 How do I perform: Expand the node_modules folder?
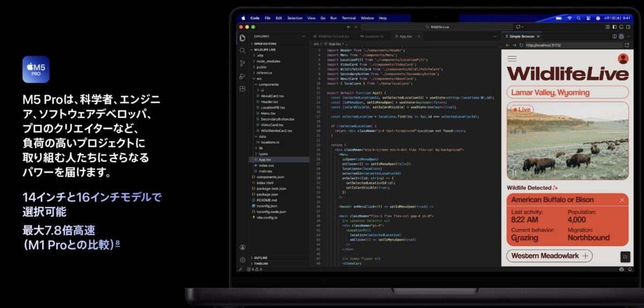coord(268,61)
